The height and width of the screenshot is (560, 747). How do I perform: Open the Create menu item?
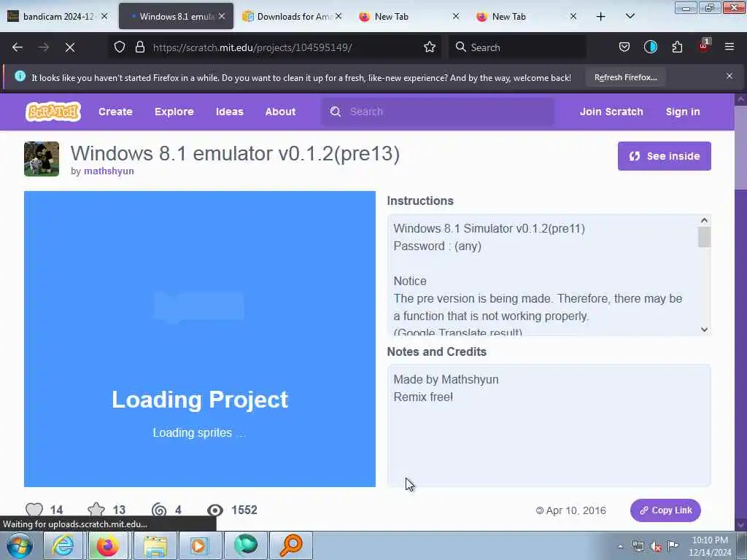pyautogui.click(x=115, y=112)
